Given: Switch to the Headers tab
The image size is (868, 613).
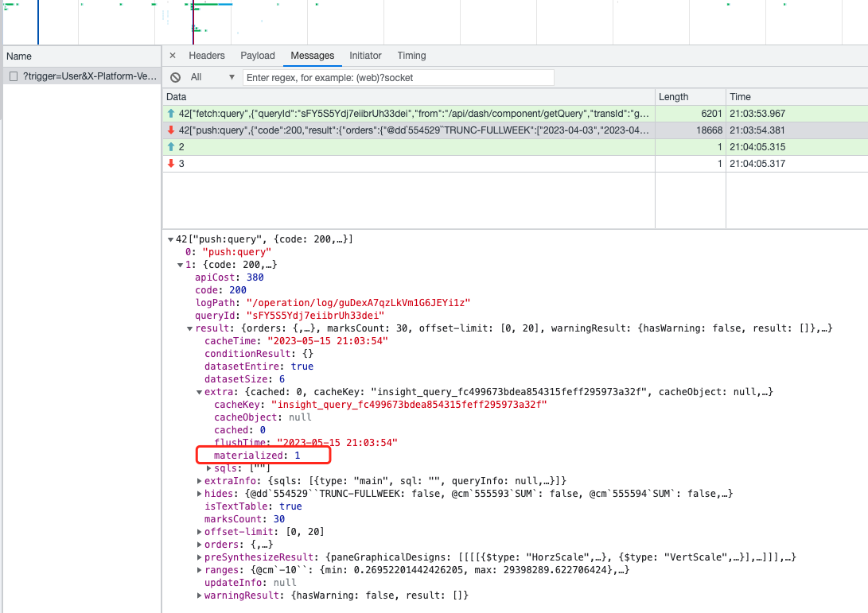Looking at the screenshot, I should click(x=206, y=56).
